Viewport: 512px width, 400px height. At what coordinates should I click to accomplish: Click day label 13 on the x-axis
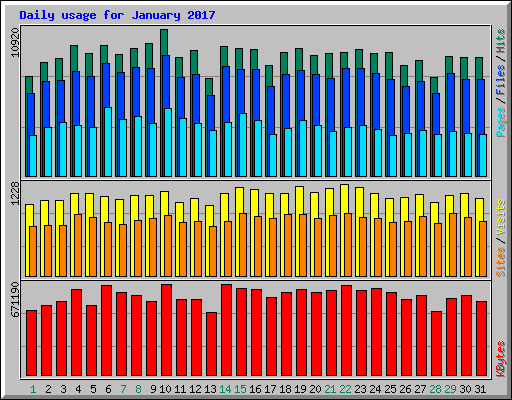tap(210, 389)
